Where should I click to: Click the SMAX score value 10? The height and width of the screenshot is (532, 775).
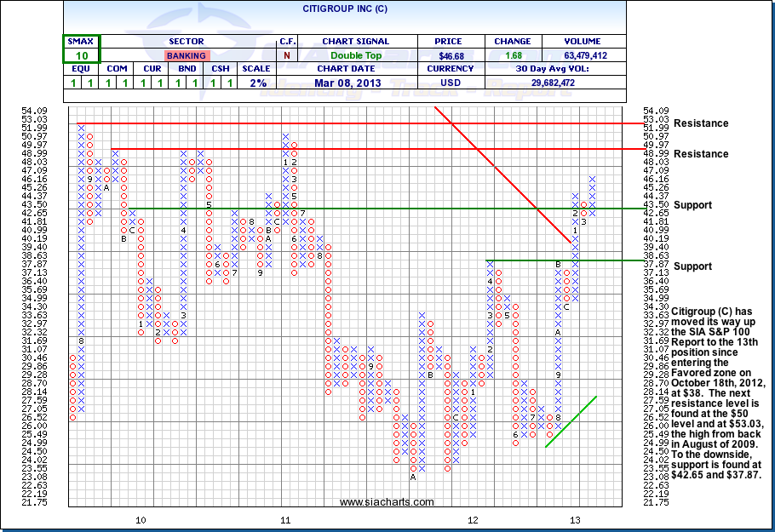click(83, 55)
